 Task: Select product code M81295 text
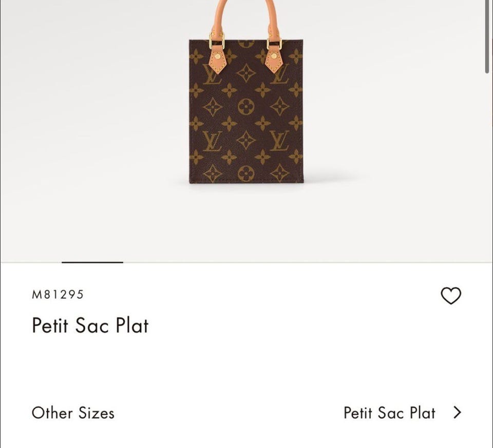[58, 295]
